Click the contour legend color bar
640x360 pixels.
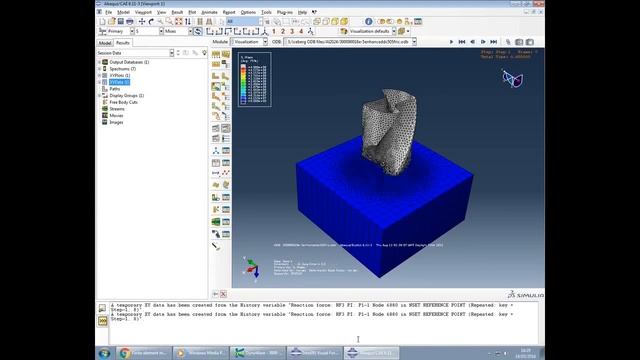243,84
